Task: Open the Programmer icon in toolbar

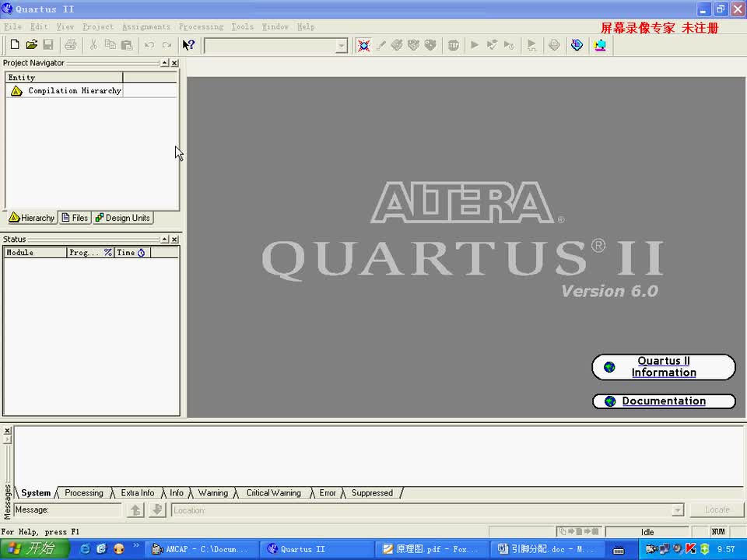Action: point(577,45)
